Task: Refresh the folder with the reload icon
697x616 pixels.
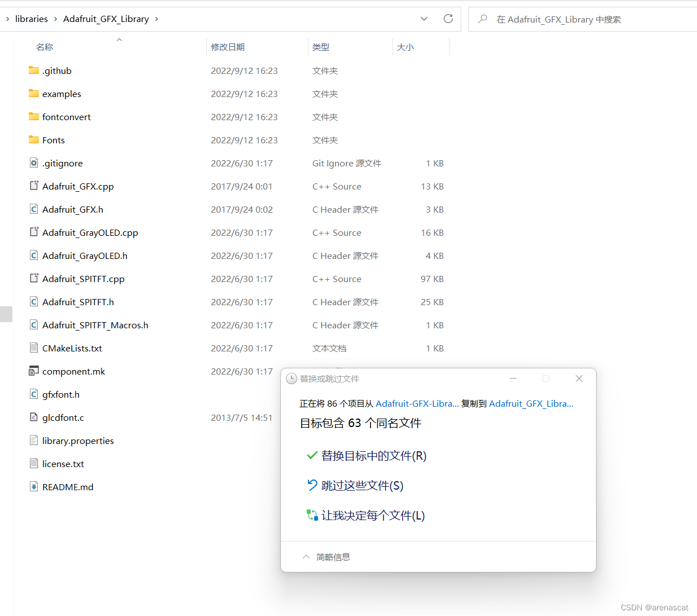Action: (448, 19)
